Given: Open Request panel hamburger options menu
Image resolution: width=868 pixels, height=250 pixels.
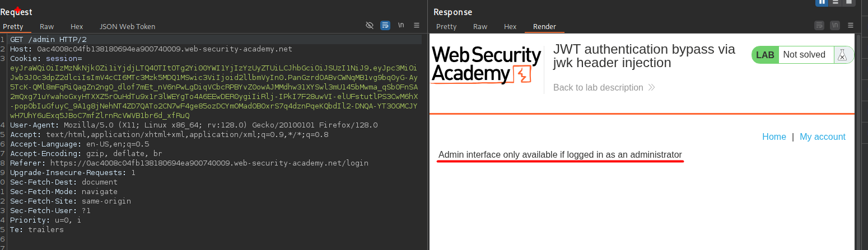Looking at the screenshot, I should point(417,26).
